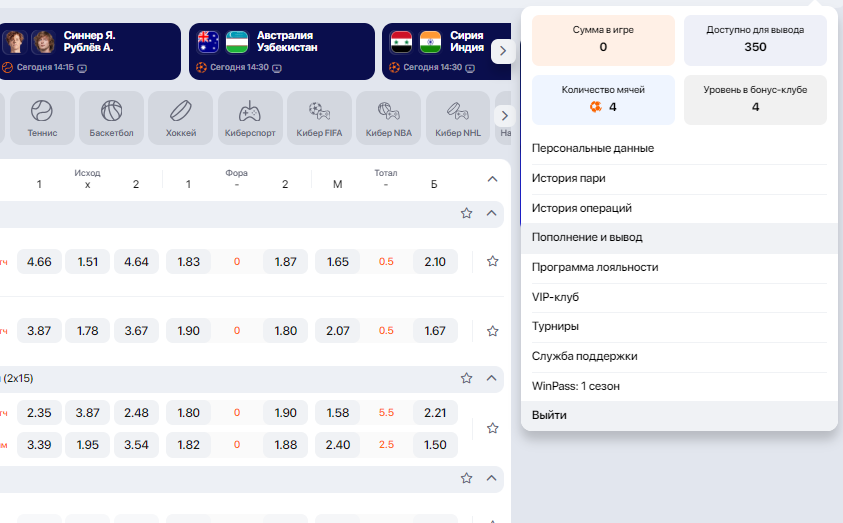Select total over odds 1.50
Screen dimensions: 843x523
[435, 445]
